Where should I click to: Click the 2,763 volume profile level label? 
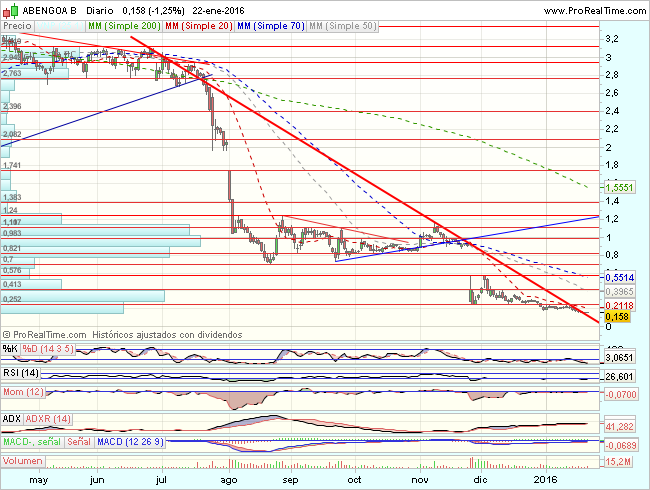pyautogui.click(x=12, y=73)
